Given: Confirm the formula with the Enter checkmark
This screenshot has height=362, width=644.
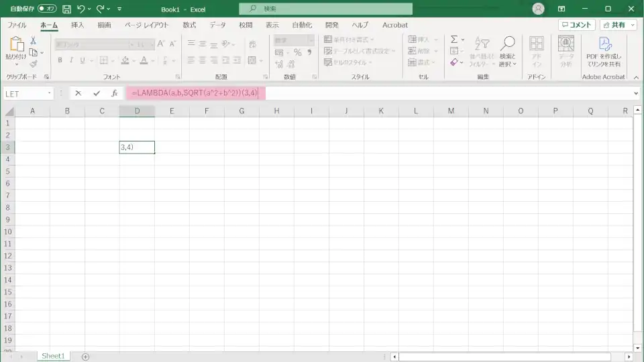Looking at the screenshot, I should (97, 93).
